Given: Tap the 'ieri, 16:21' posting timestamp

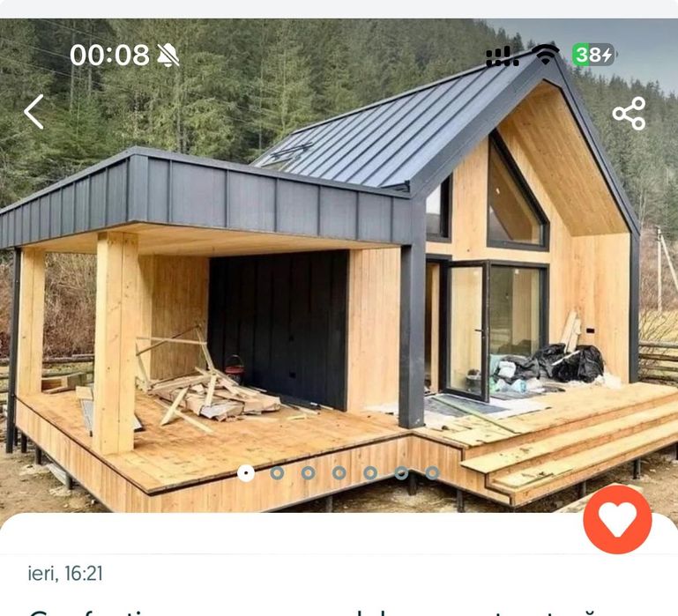Looking at the screenshot, I should pos(65,574).
